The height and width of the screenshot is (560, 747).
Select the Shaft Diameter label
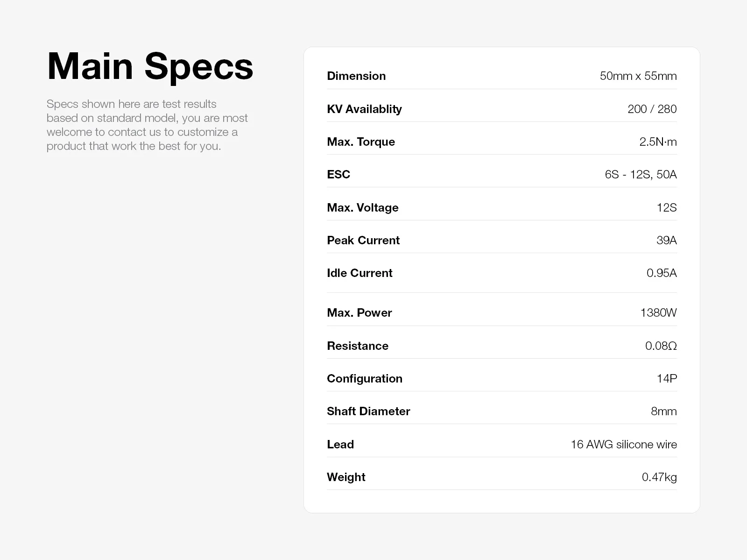(x=368, y=411)
